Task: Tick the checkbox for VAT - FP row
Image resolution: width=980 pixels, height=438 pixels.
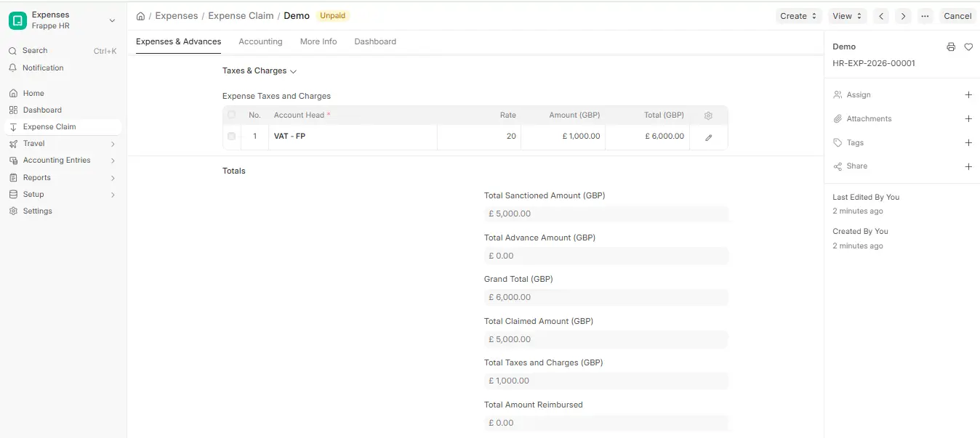Action: point(232,136)
